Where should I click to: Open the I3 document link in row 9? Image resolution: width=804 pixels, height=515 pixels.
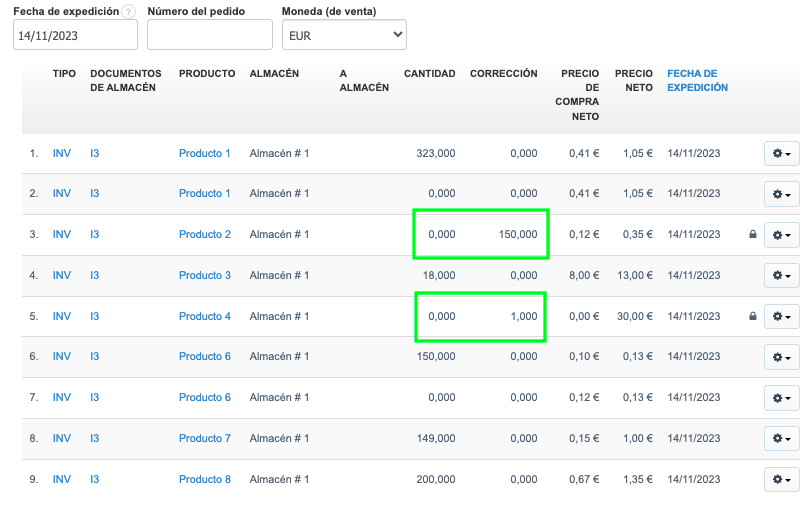[x=94, y=480]
